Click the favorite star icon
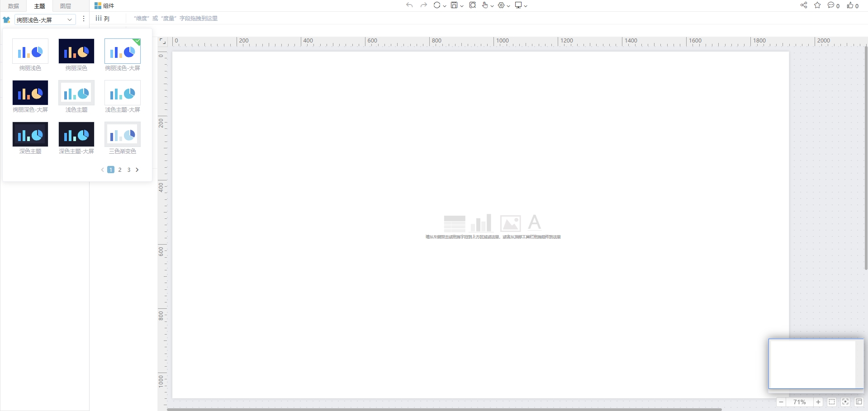The image size is (868, 411). click(x=817, y=5)
